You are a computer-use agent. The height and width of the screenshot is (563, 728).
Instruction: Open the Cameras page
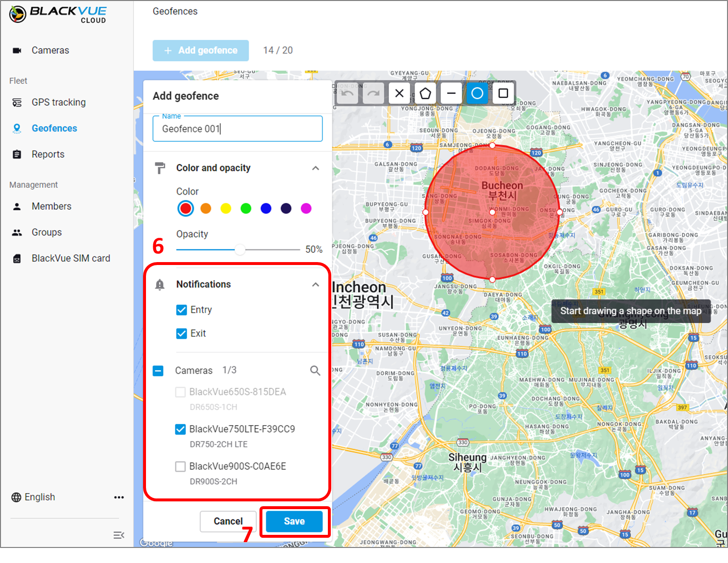50,50
